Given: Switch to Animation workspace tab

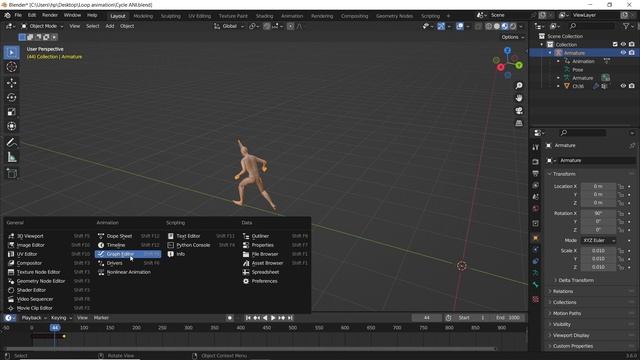Looking at the screenshot, I should tap(292, 16).
